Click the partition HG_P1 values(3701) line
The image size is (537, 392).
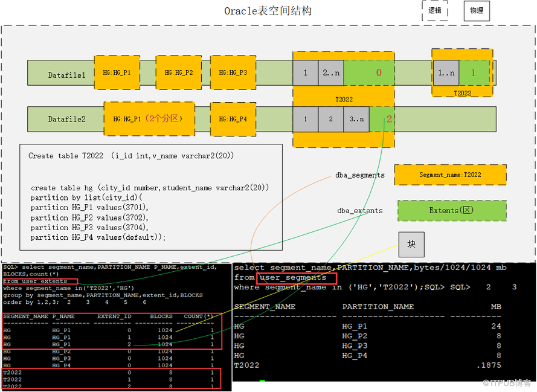click(x=89, y=208)
